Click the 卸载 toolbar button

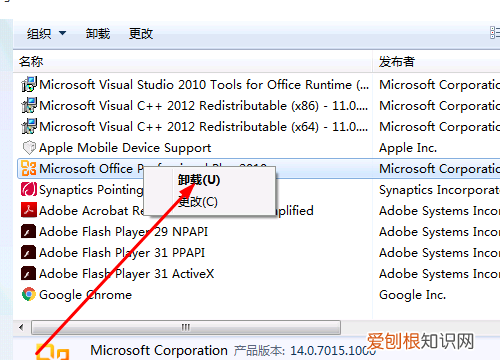click(x=98, y=34)
